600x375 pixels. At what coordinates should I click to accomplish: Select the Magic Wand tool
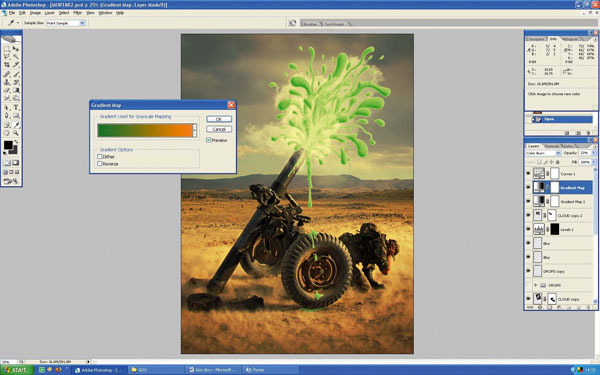pos(16,57)
